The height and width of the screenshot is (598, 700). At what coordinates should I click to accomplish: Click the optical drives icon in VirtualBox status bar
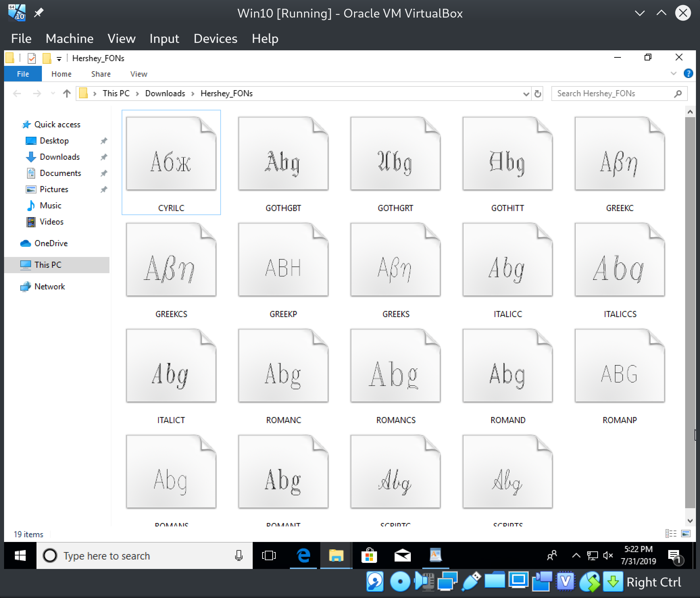coord(401,581)
